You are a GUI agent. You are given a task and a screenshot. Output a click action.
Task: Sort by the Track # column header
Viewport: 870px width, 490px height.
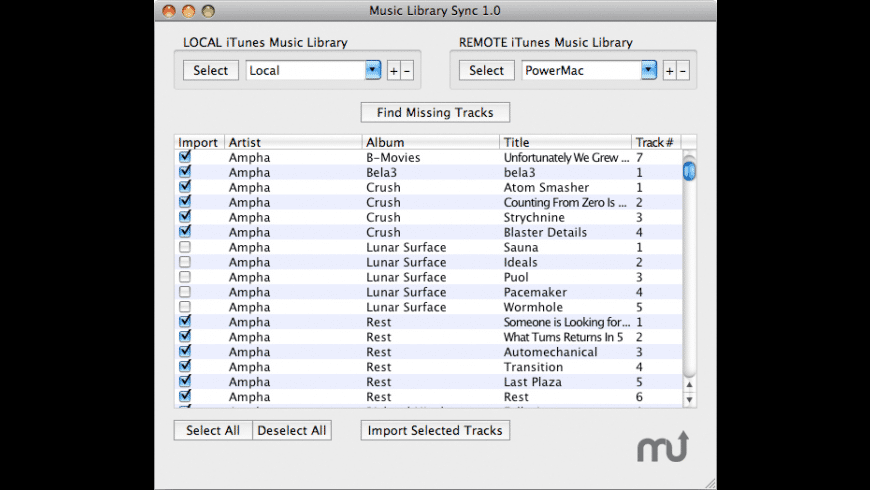tap(656, 143)
